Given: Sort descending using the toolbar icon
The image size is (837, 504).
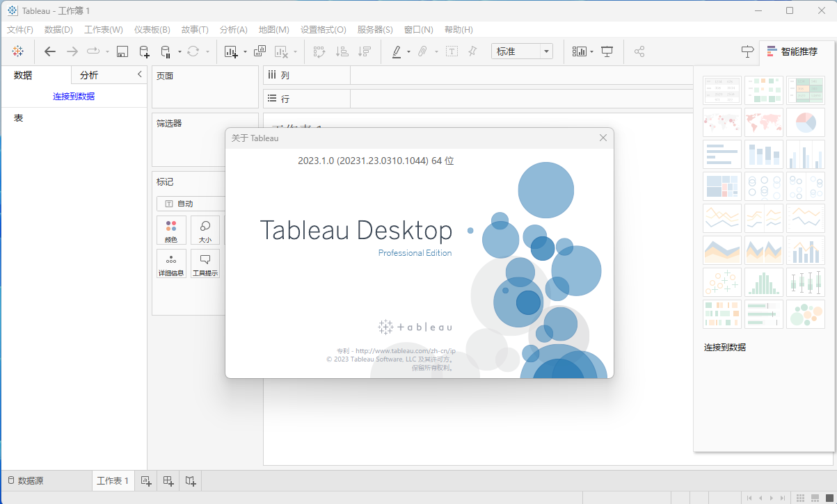Looking at the screenshot, I should (364, 51).
